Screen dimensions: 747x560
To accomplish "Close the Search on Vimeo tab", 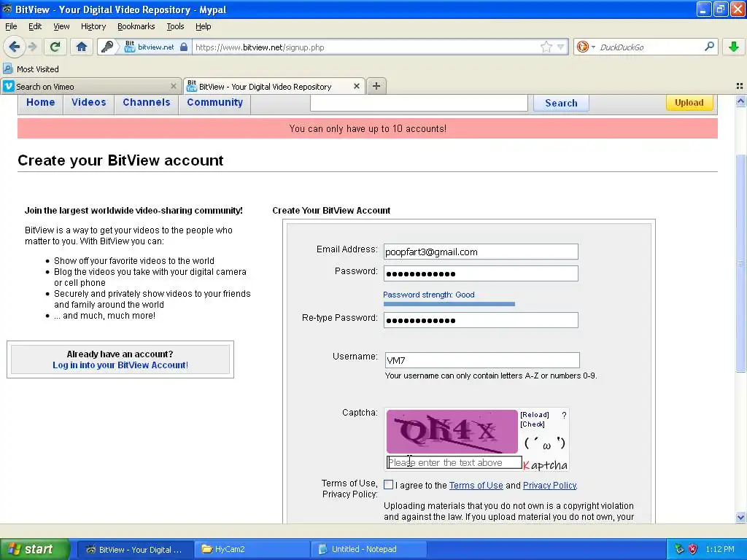I will [x=174, y=86].
